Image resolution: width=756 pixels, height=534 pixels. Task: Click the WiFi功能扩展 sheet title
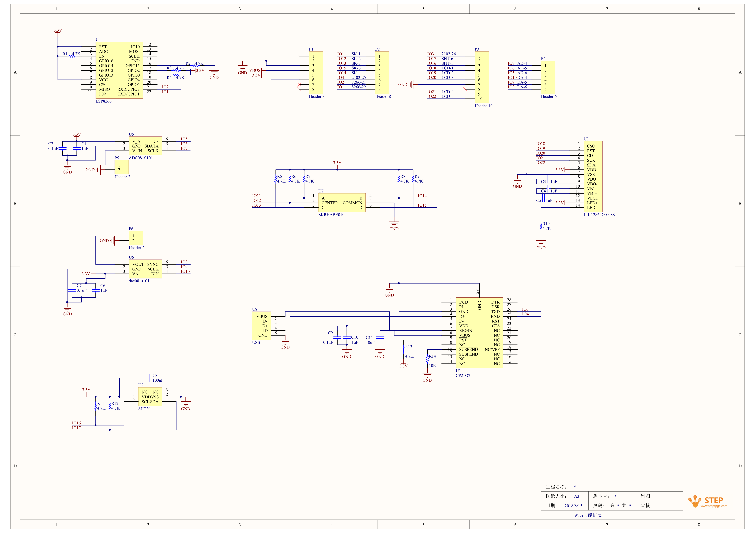pyautogui.click(x=588, y=515)
